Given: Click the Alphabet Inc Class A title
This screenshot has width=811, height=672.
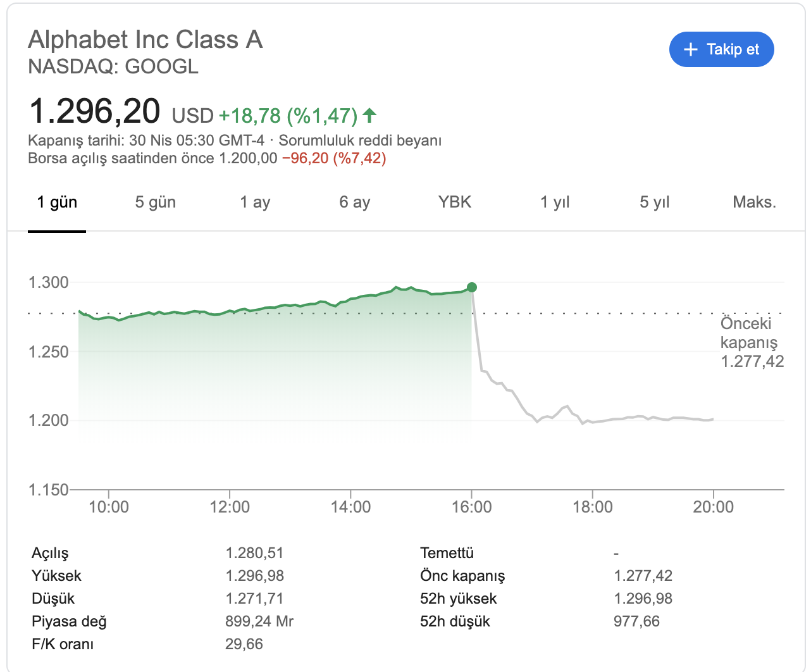Looking at the screenshot, I should pos(145,40).
